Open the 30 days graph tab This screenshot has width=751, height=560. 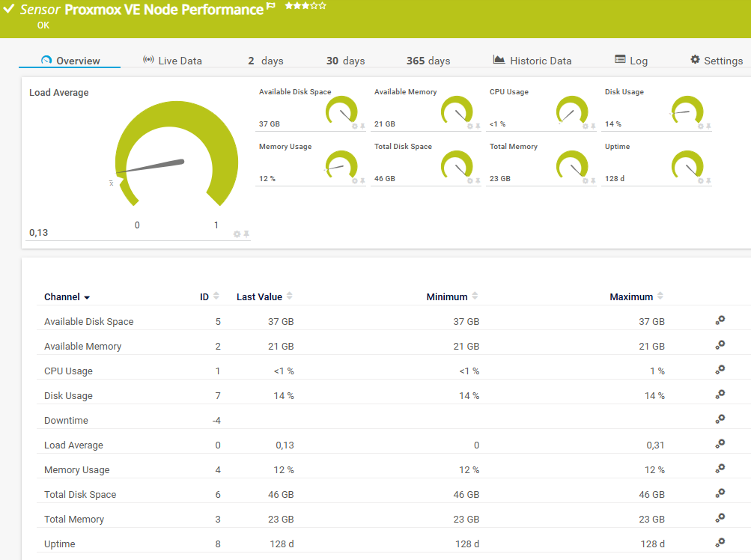pyautogui.click(x=345, y=61)
